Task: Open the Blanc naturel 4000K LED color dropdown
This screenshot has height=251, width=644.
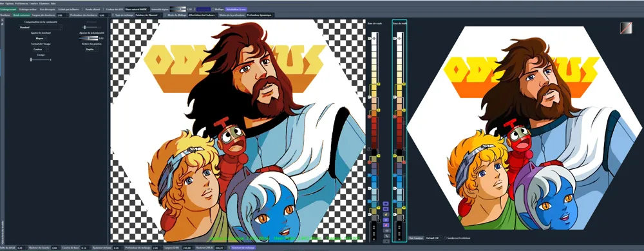Action: coord(138,8)
